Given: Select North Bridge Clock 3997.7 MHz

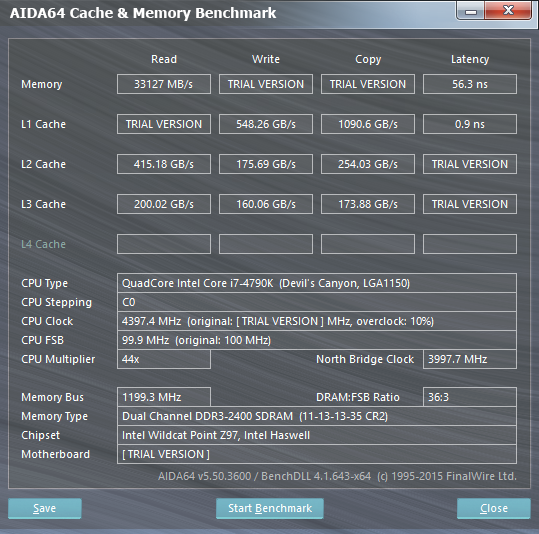Looking at the screenshot, I should tap(470, 359).
